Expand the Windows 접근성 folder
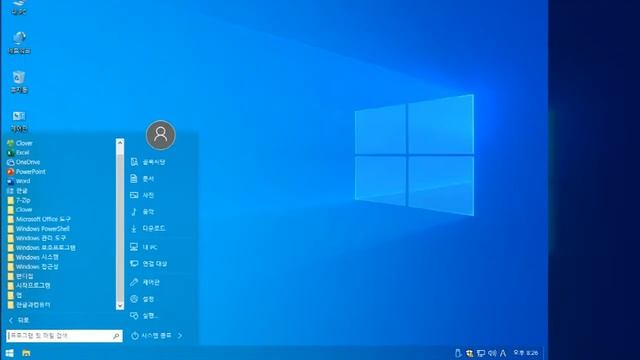The width and height of the screenshot is (640, 360). click(33, 267)
